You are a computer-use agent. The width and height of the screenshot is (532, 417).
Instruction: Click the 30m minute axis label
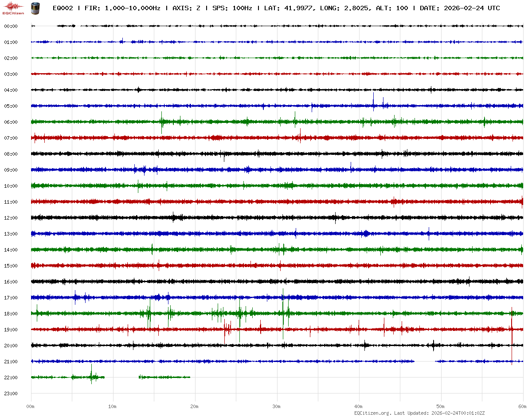(x=277, y=406)
